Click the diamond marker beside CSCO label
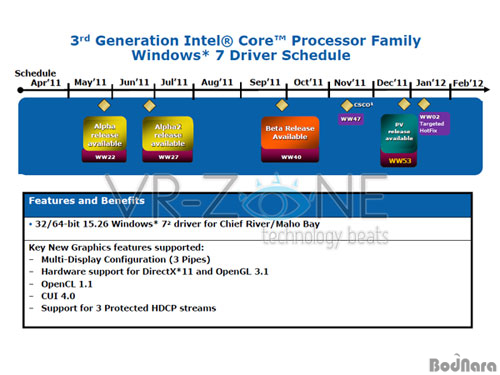Image resolution: width=500 pixels, height=375 pixels. 347,105
